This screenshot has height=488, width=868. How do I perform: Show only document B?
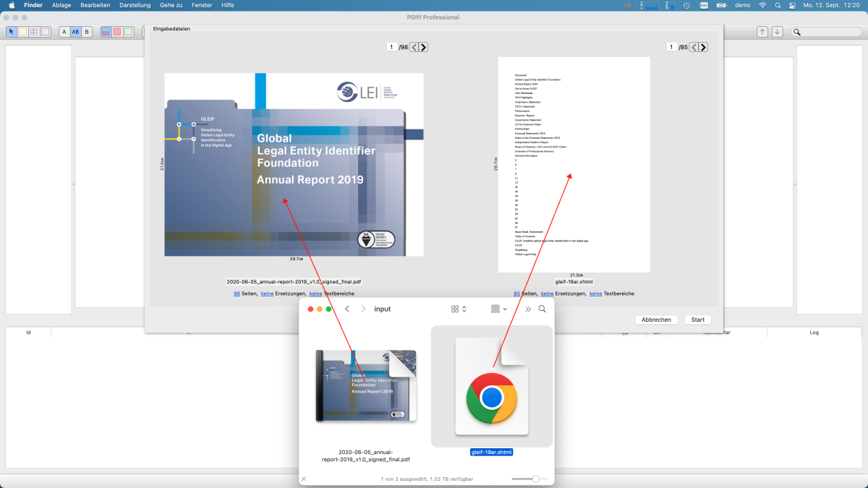click(87, 32)
